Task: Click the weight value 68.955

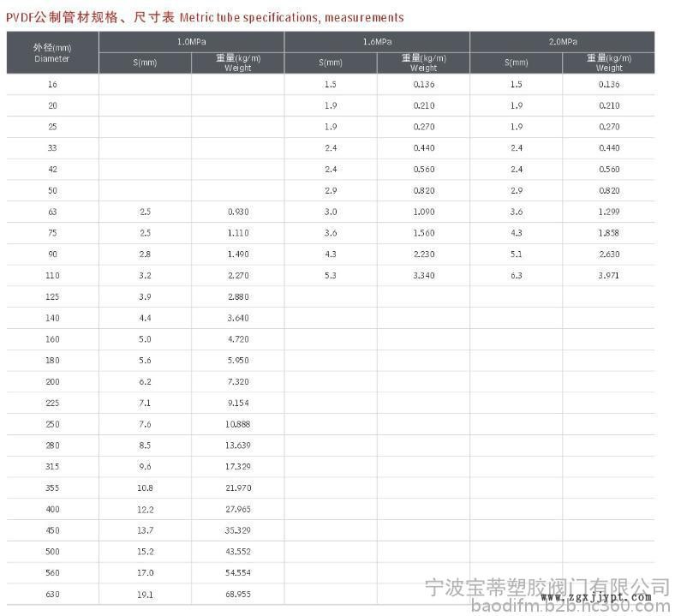Action: click(237, 594)
